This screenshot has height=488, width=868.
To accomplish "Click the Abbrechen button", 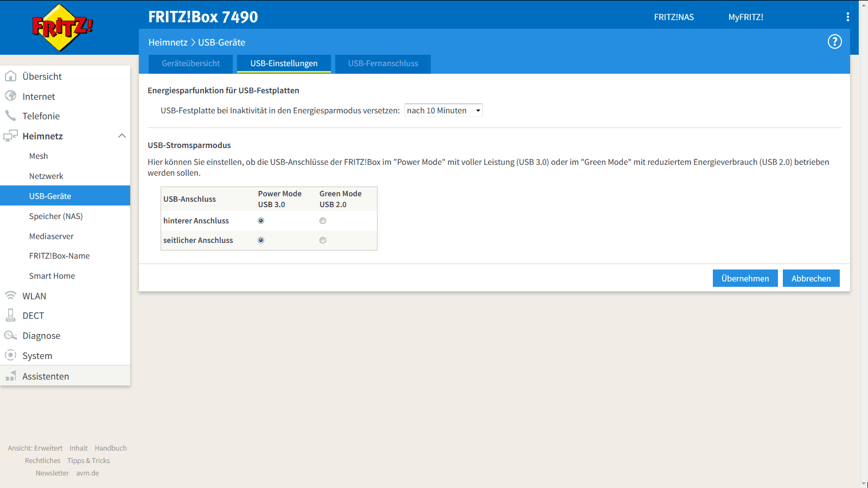I will [811, 278].
